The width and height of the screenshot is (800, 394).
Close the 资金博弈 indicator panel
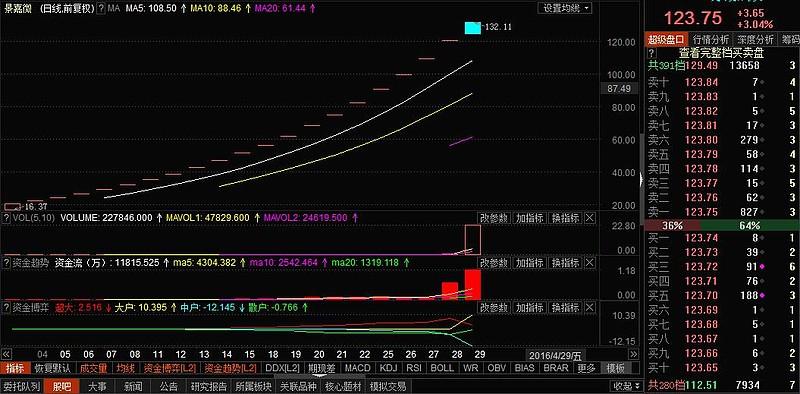click(x=589, y=308)
